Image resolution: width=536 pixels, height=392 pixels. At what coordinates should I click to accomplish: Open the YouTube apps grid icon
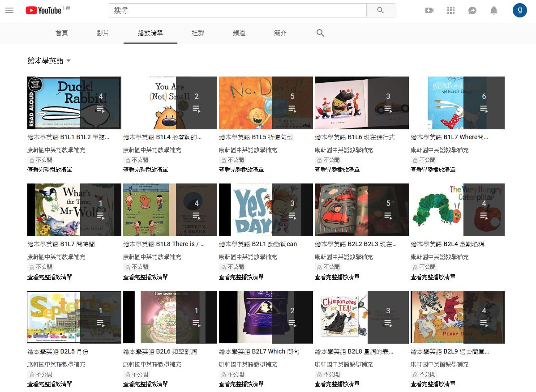(x=451, y=10)
